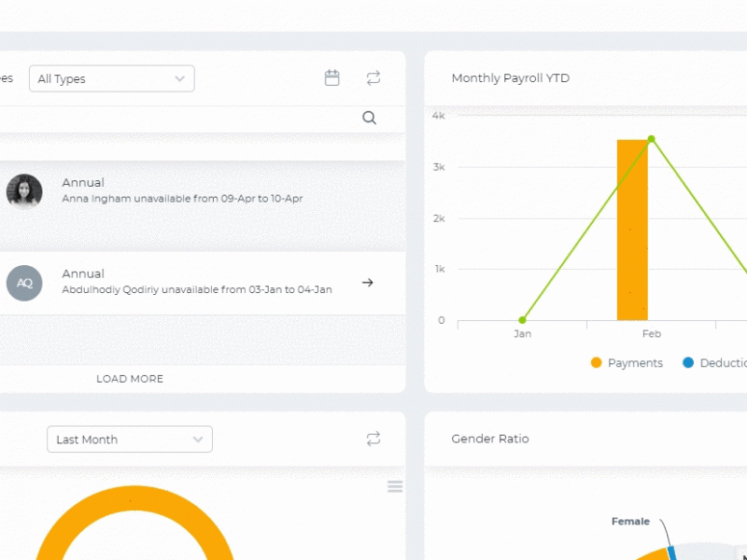Refresh the leave list with the top arrows icon
Image resolution: width=747 pixels, height=560 pixels.
pyautogui.click(x=373, y=78)
